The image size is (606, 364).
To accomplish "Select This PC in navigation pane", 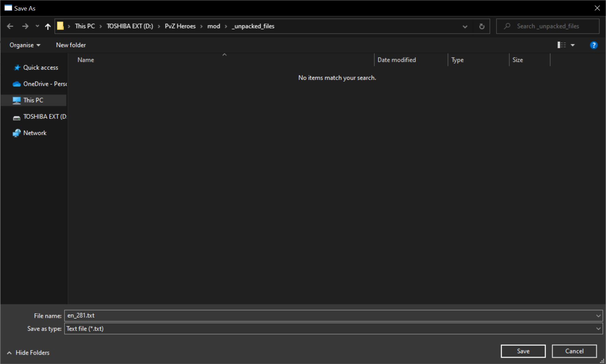I will pos(33,100).
